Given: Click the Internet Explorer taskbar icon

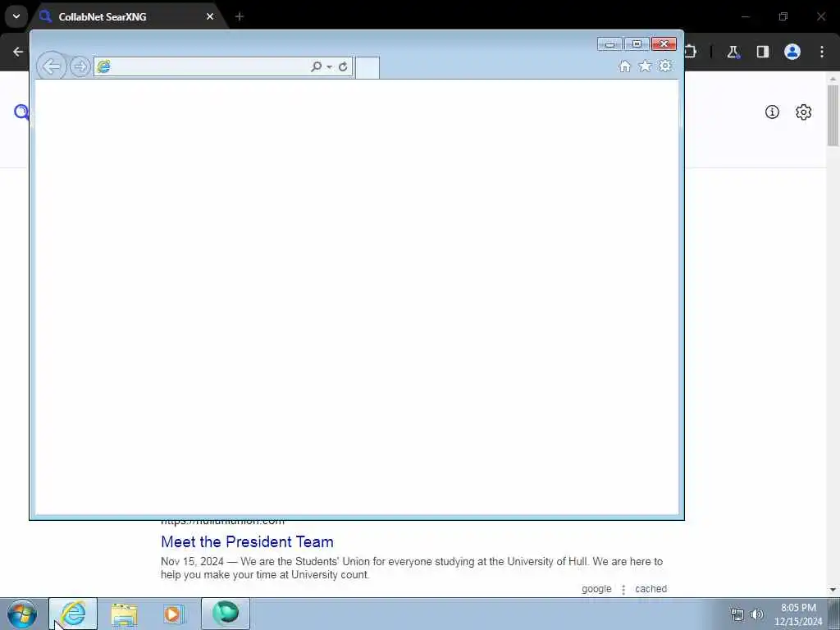Looking at the screenshot, I should click(x=73, y=614).
